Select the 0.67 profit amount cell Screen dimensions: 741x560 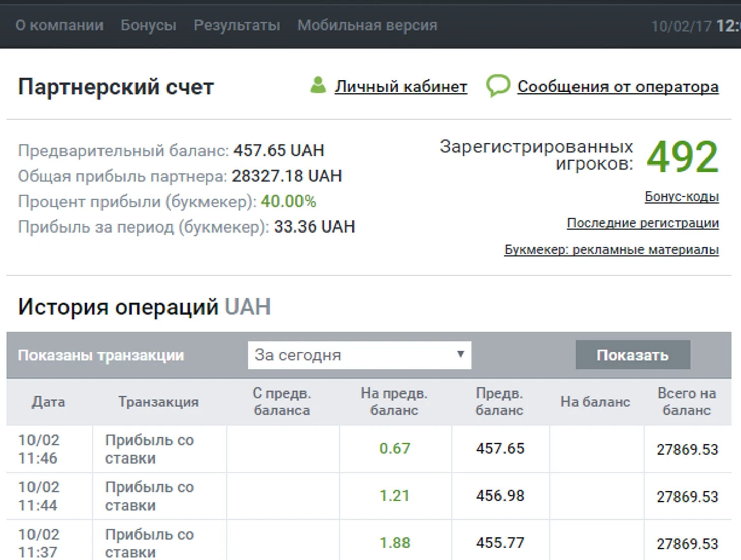pos(394,449)
